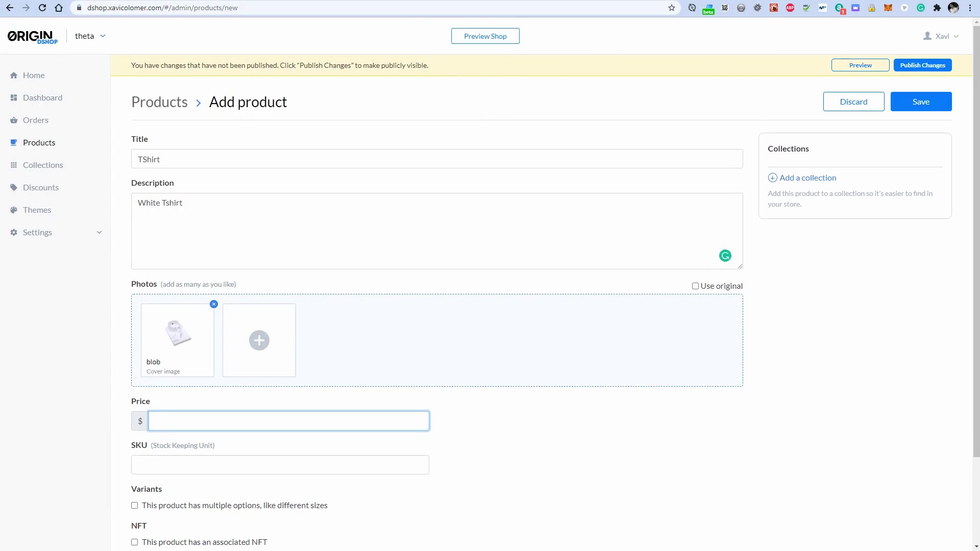Screen dimensions: 980x551
Task: Click the Publish Changes button
Action: (922, 65)
